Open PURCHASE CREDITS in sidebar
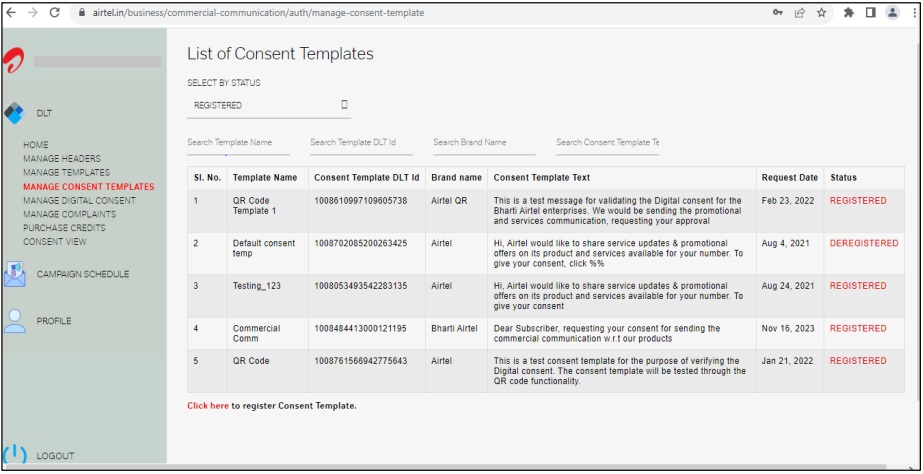This screenshot has height=474, width=923. (x=65, y=228)
